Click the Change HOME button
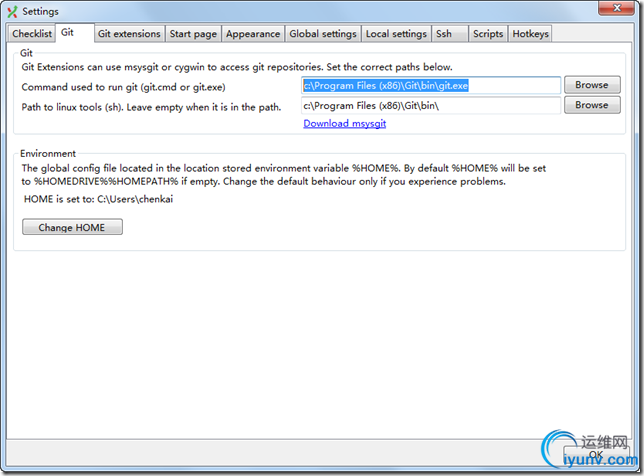Screen dimensions: 644x476 click(72, 227)
